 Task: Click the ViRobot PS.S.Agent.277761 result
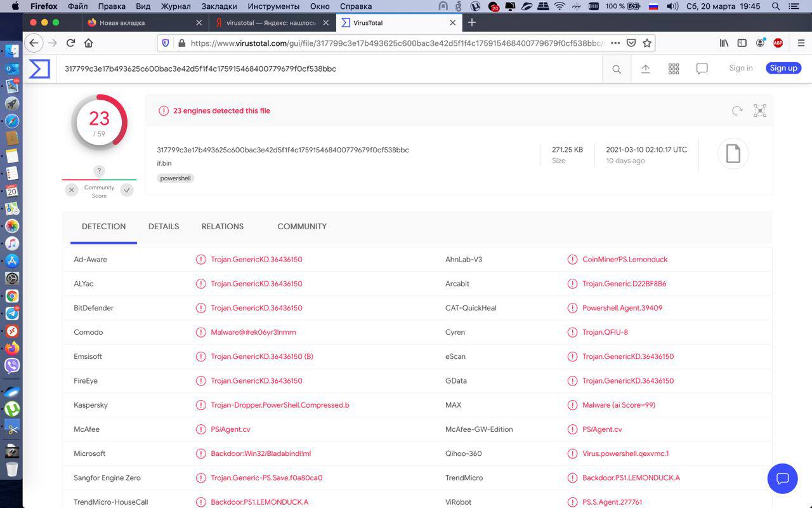coord(612,502)
